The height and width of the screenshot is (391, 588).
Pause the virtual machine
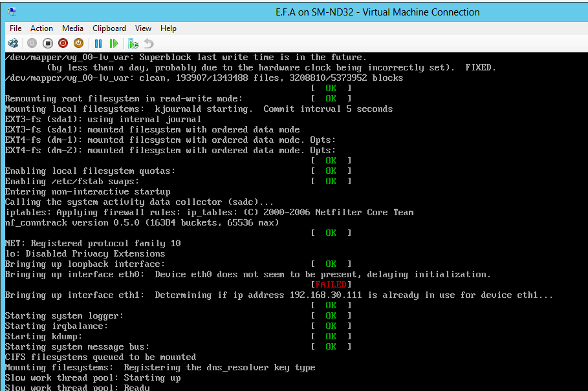tap(98, 43)
